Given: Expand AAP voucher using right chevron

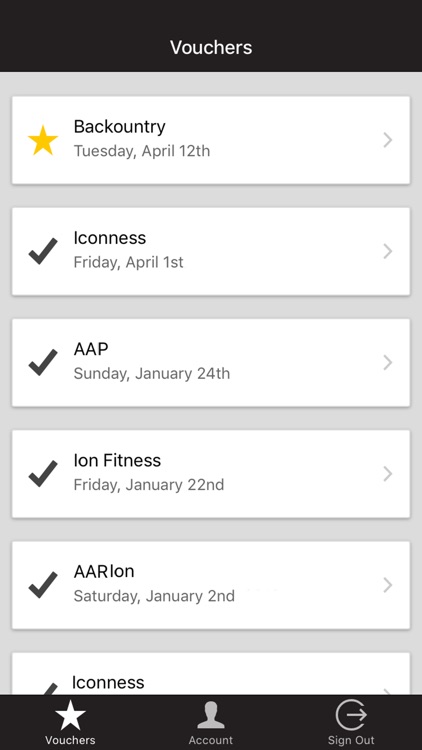Looking at the screenshot, I should pos(388,363).
